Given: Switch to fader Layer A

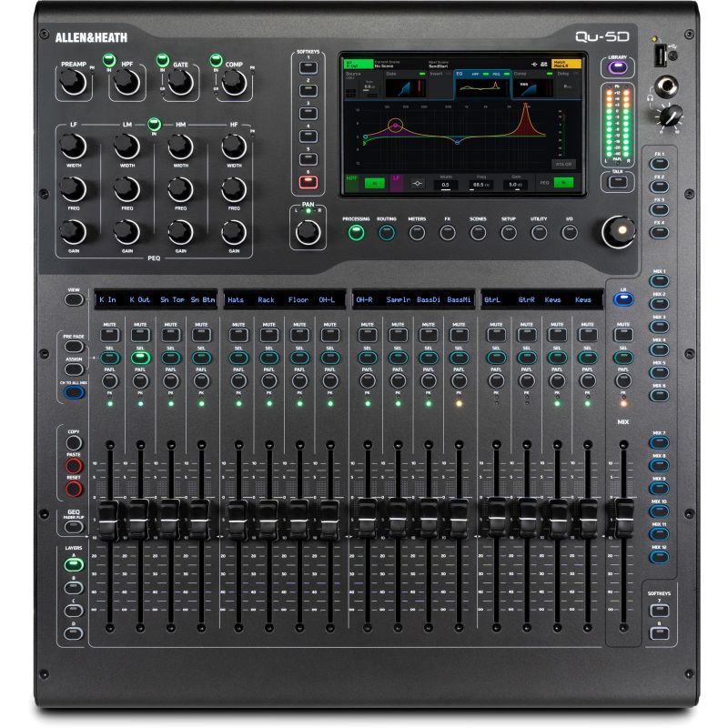Looking at the screenshot, I should (74, 564).
